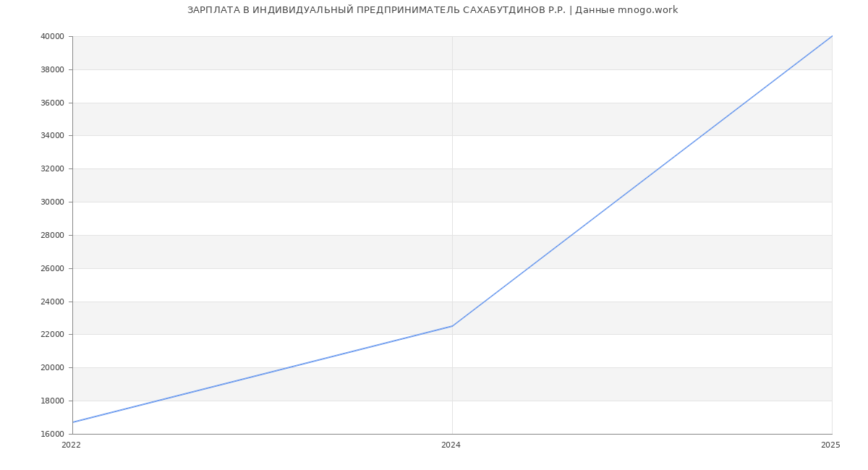Select the 18000 y-axis label
Viewport: 868px width, 470px height.
coord(54,401)
